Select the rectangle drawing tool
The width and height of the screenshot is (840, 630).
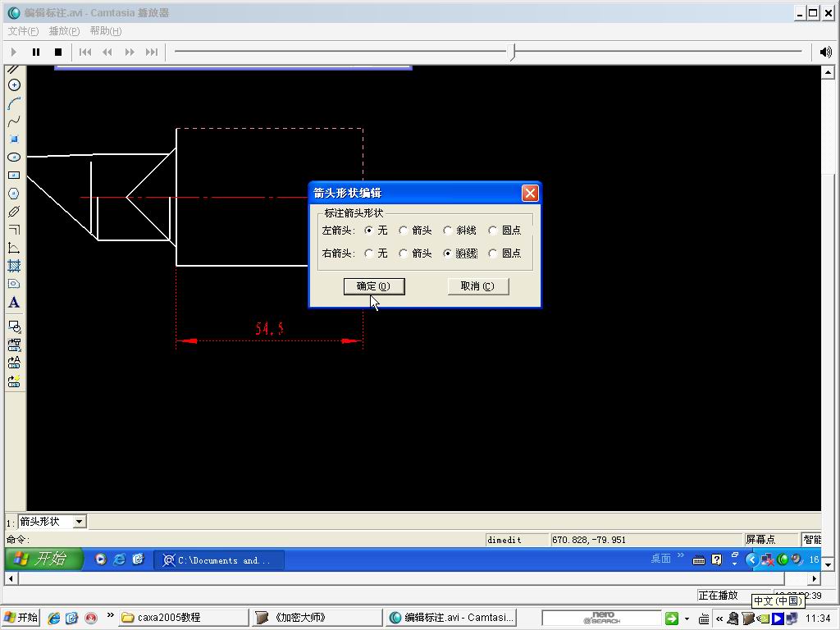pos(15,176)
